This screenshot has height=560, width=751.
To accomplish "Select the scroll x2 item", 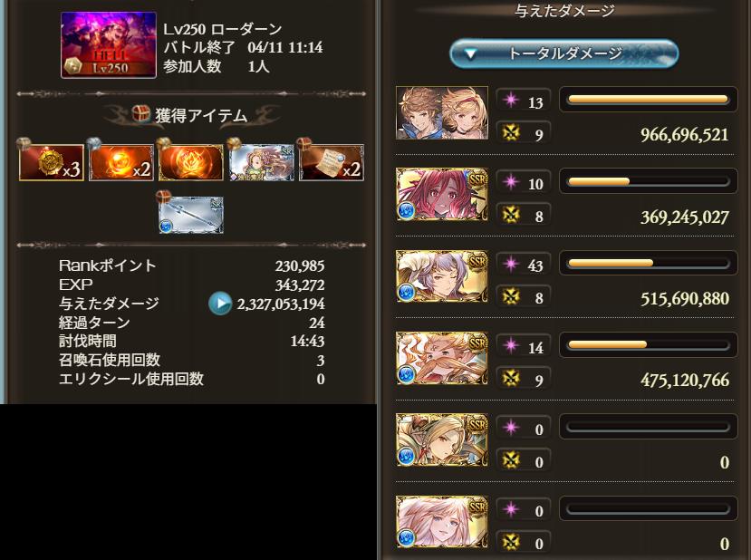I will [331, 162].
